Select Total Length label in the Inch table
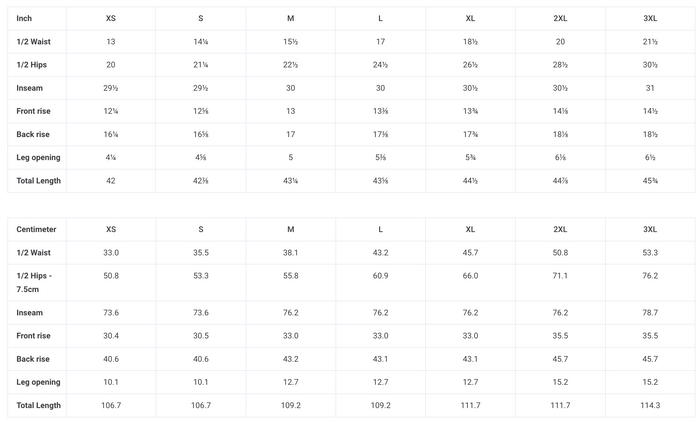Viewport: 700px width, 422px height. click(39, 181)
